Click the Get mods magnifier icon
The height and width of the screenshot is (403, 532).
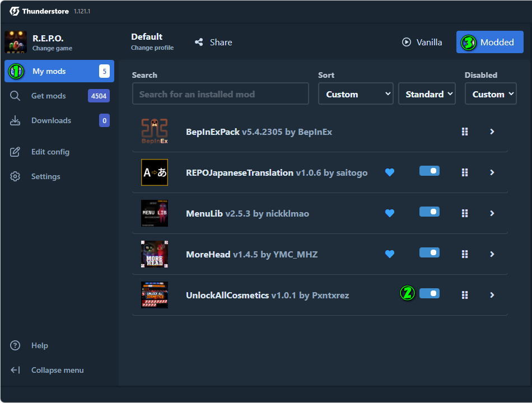[15, 96]
